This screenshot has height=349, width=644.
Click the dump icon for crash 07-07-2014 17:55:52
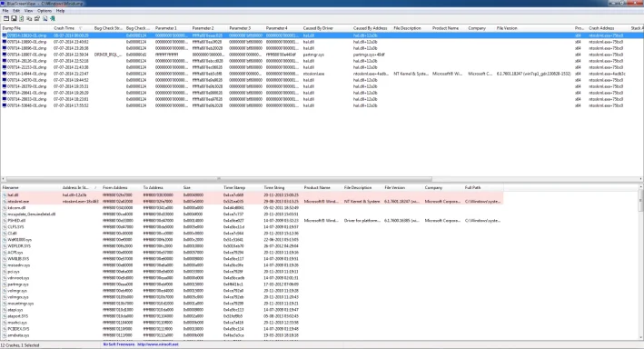coord(5,105)
